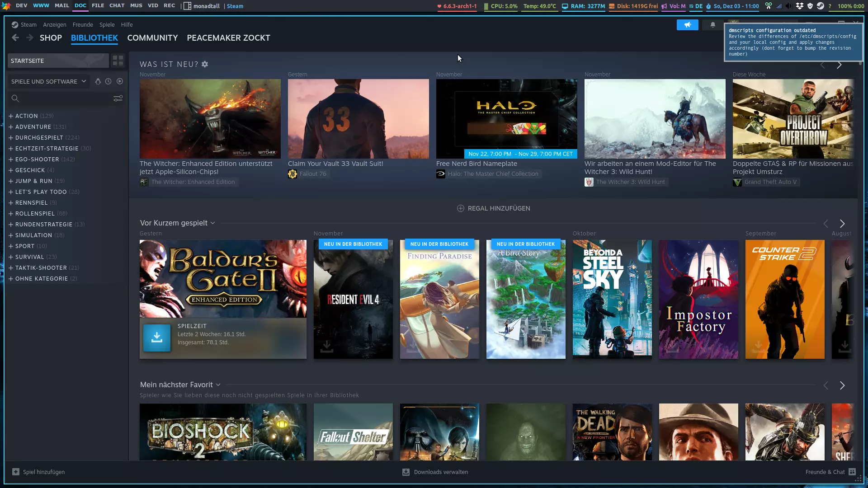
Task: Open the Anzeigen menu
Action: [x=55, y=25]
